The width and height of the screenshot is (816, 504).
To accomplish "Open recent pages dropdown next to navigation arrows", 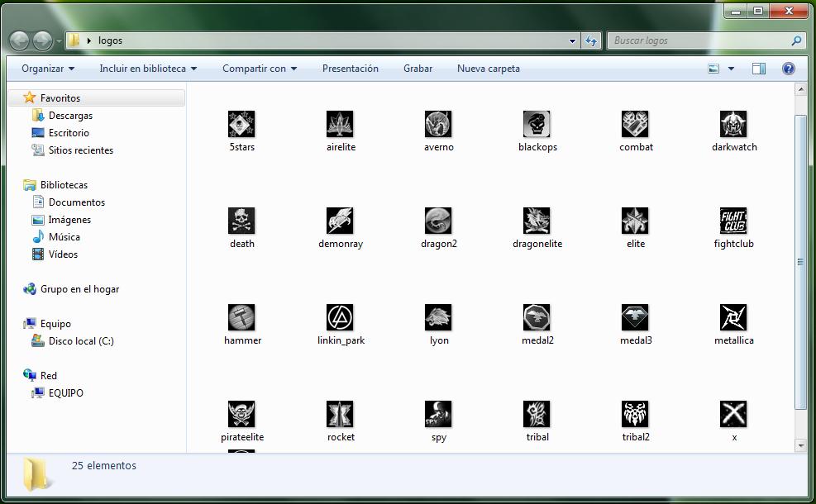I will point(59,40).
